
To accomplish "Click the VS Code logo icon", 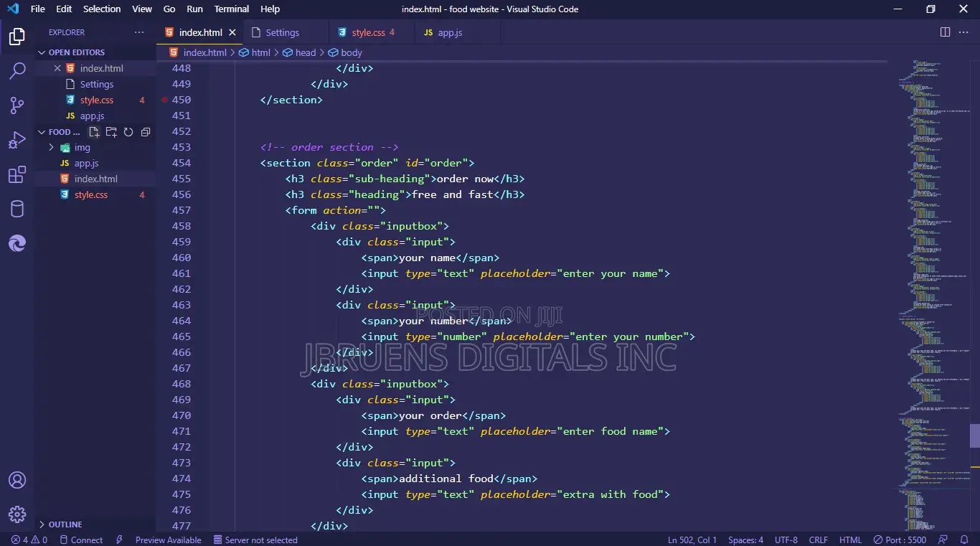I will (13, 9).
